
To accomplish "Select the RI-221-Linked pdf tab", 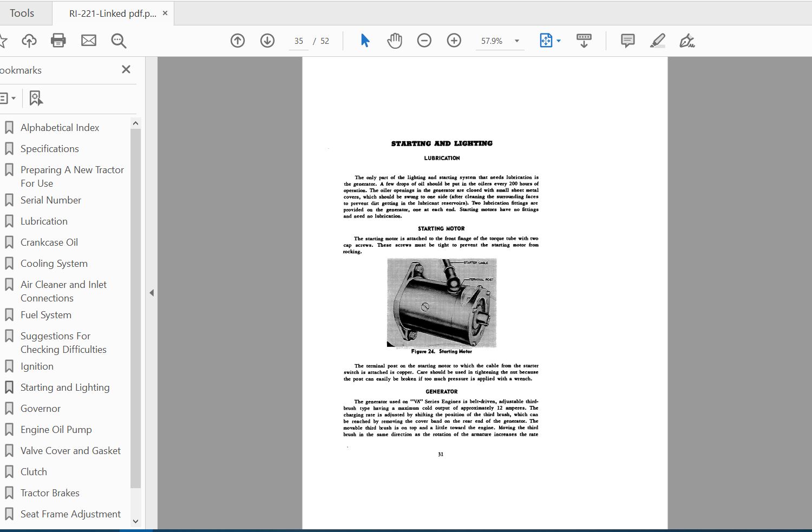I will click(x=112, y=14).
